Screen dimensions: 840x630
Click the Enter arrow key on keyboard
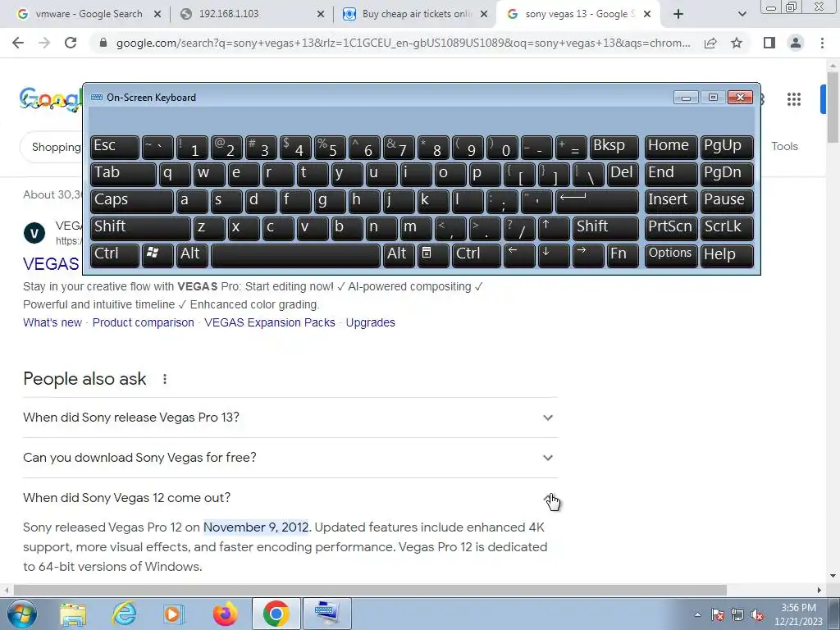point(597,201)
